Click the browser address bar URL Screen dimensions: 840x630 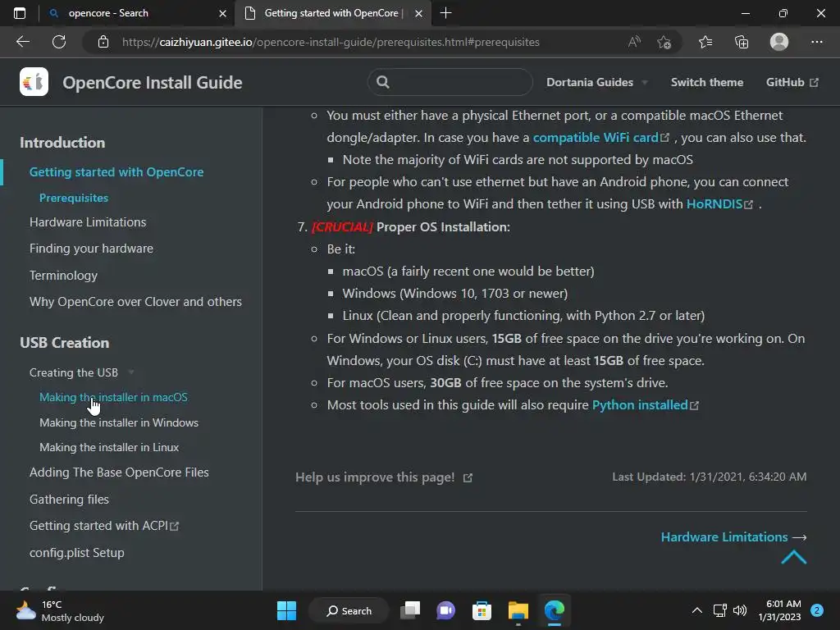click(331, 42)
